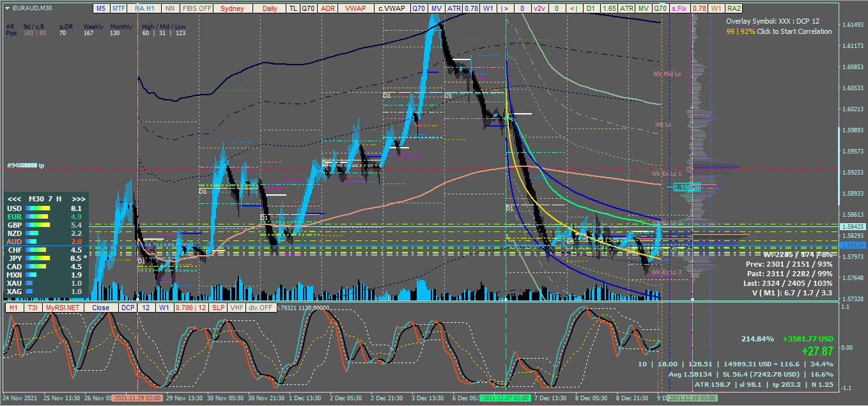Select AUD row in currency strength meter

(45, 242)
